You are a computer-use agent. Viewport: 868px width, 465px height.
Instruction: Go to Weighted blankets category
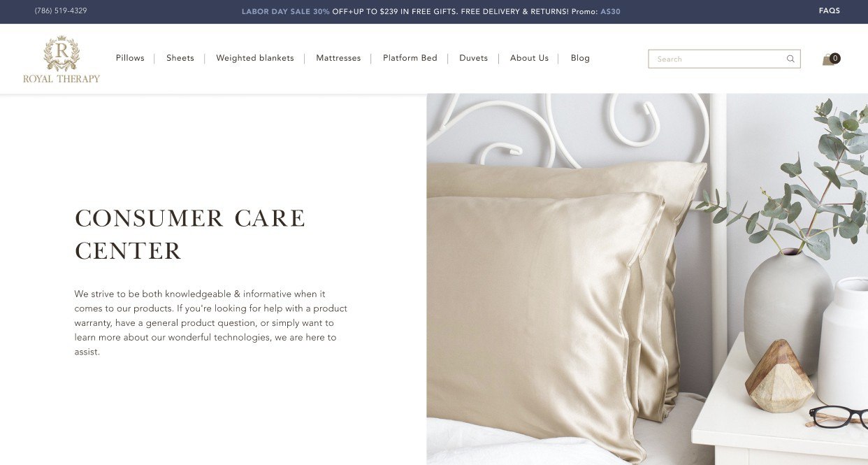click(255, 58)
